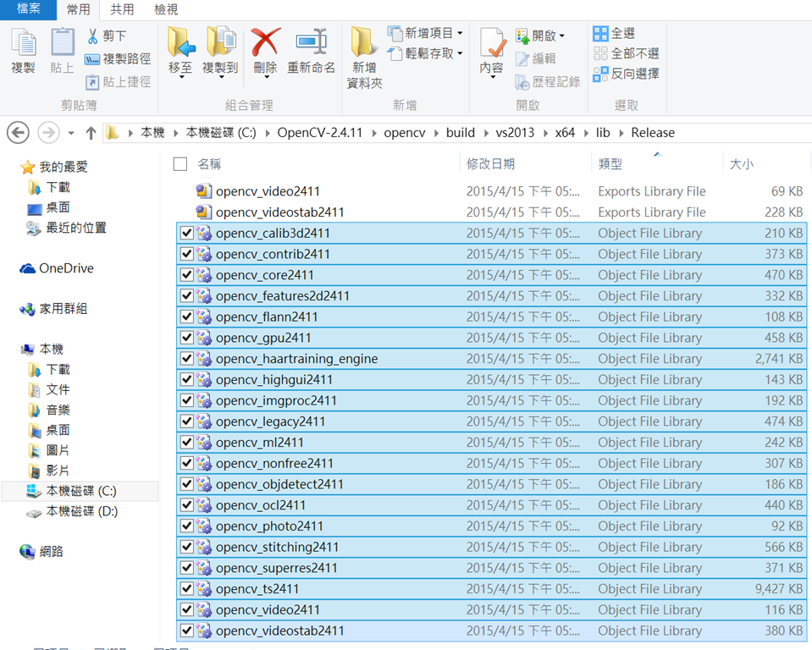
Task: Open 我的最愛 (Favorites) star item
Action: coord(54,168)
